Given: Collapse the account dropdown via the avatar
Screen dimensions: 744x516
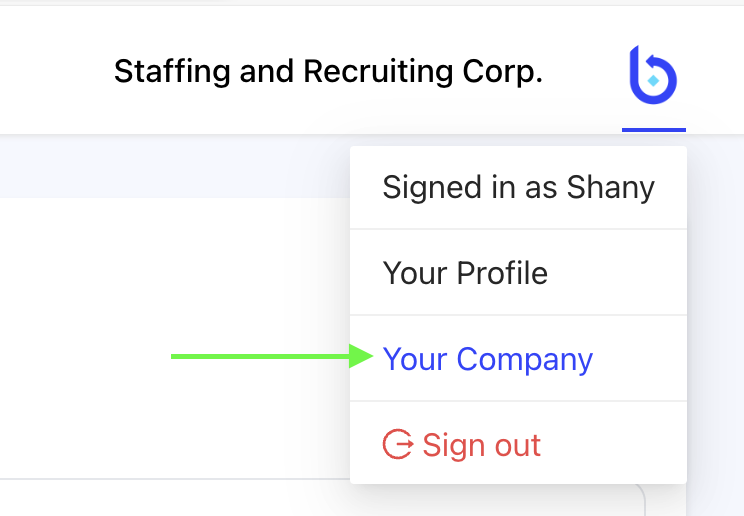Looking at the screenshot, I should click(x=653, y=74).
